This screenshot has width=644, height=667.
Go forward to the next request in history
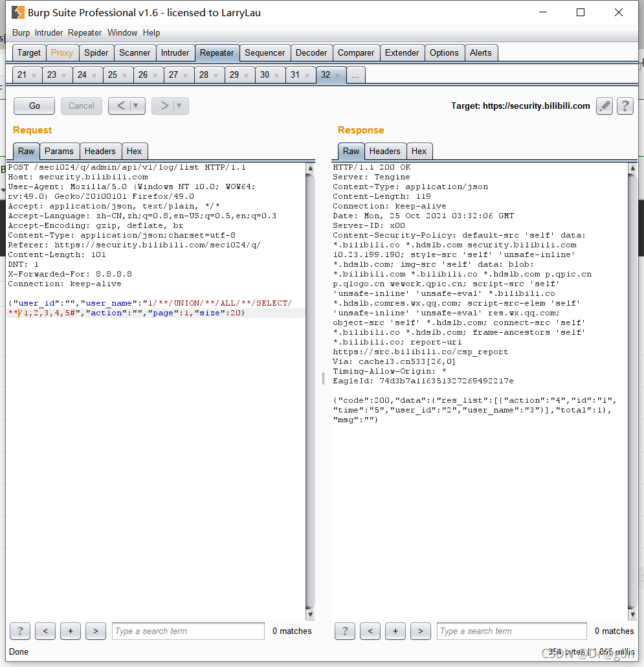[x=164, y=106]
